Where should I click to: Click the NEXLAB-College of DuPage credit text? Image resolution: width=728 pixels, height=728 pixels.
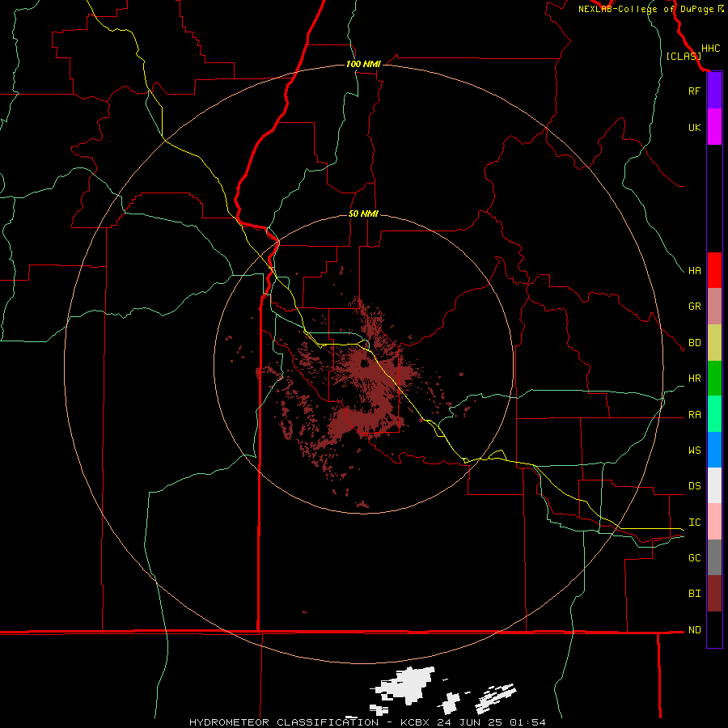click(645, 9)
